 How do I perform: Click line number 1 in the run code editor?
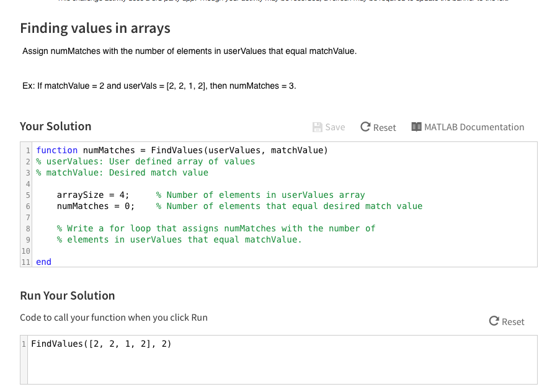pyautogui.click(x=24, y=344)
